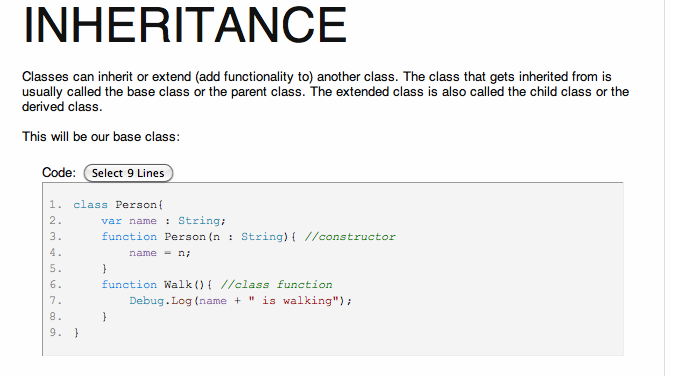The height and width of the screenshot is (376, 693).
Task: Click the INHERITANCE heading
Action: click(185, 26)
